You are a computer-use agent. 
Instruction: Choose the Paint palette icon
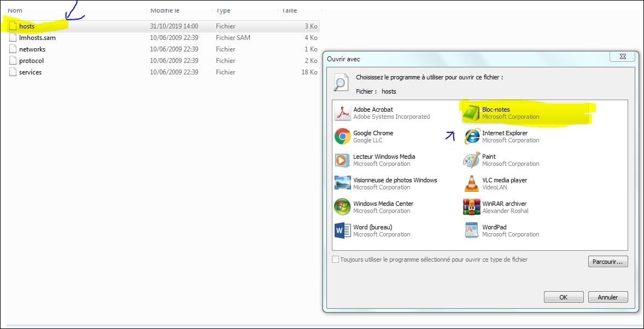471,160
